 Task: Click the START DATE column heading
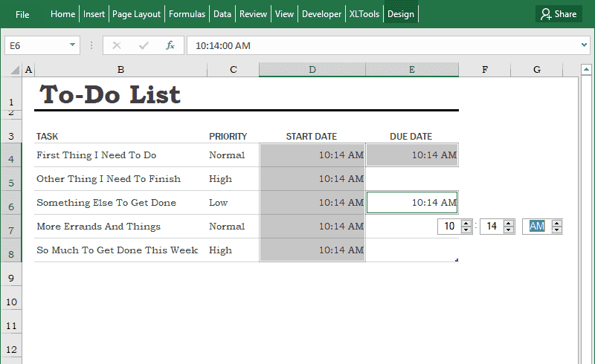click(311, 137)
